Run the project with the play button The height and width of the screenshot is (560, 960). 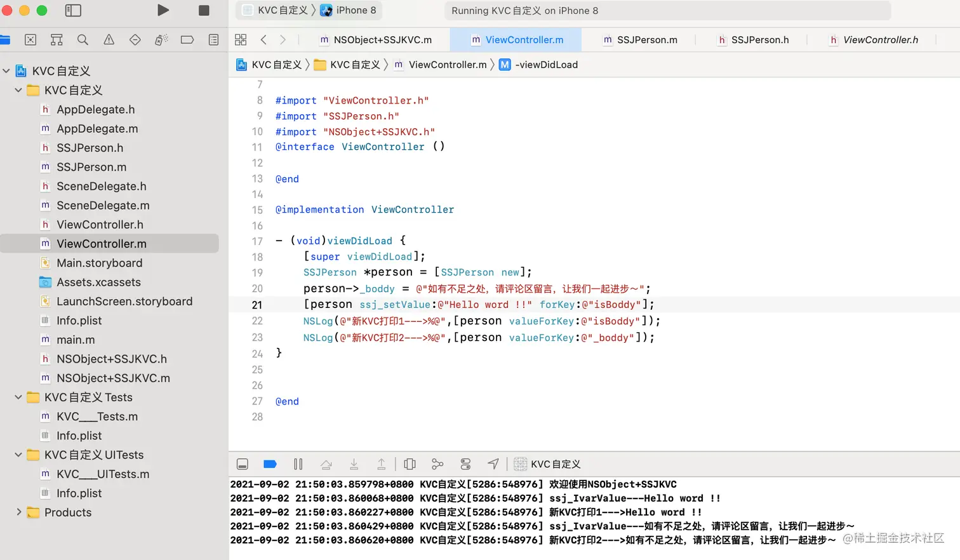coord(163,10)
